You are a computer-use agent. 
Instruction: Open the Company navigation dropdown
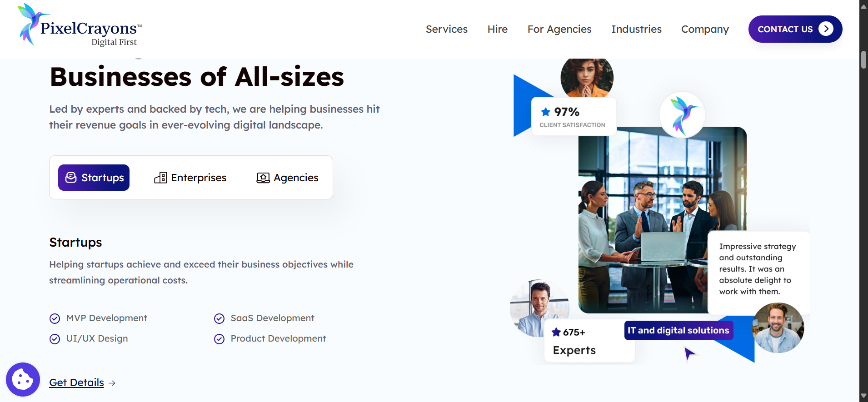(x=705, y=29)
